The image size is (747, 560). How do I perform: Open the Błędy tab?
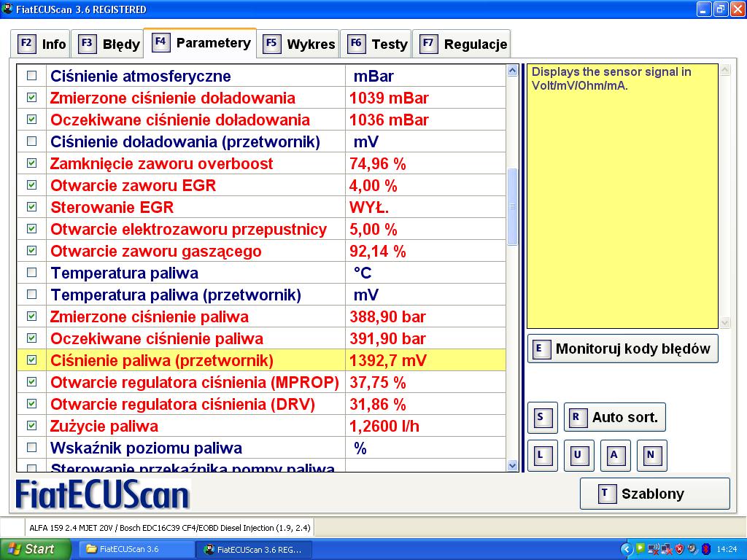pyautogui.click(x=109, y=44)
